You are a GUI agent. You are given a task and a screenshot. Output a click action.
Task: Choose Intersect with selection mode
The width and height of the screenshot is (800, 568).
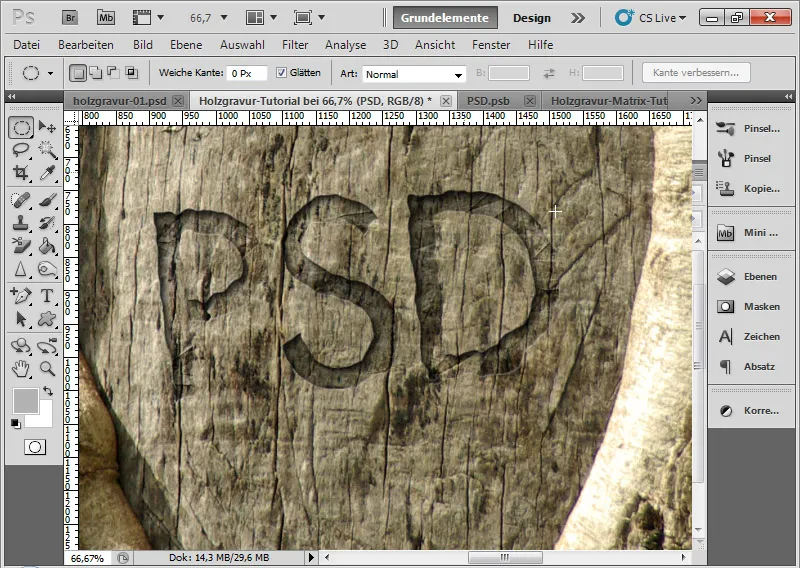tap(131, 73)
